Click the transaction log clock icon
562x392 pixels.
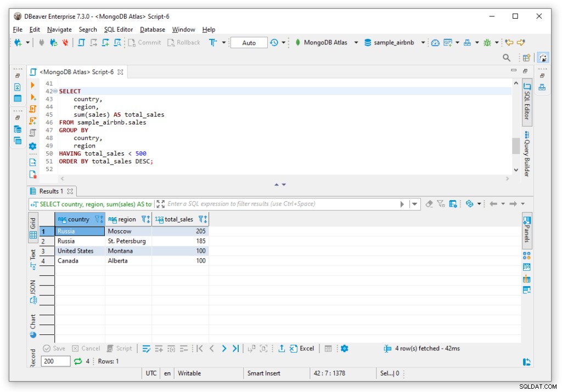(x=274, y=43)
